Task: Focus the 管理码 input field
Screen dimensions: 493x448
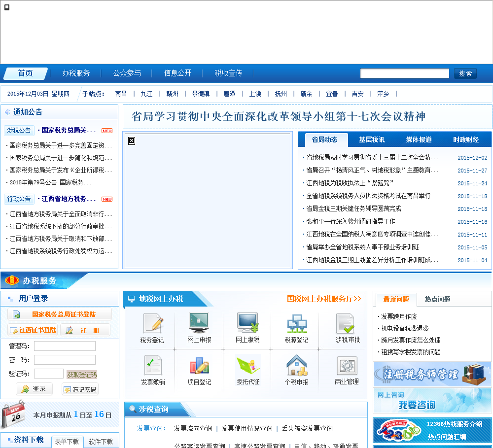Action: pyautogui.click(x=65, y=346)
